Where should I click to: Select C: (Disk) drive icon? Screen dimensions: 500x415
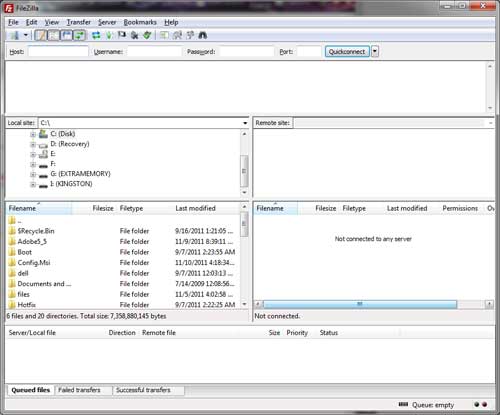pos(43,134)
